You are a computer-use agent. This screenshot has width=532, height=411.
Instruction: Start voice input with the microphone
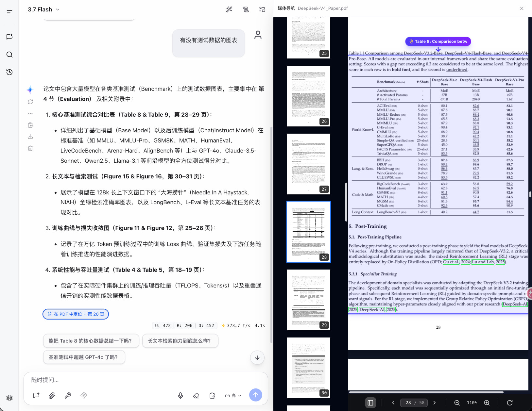[180, 395]
